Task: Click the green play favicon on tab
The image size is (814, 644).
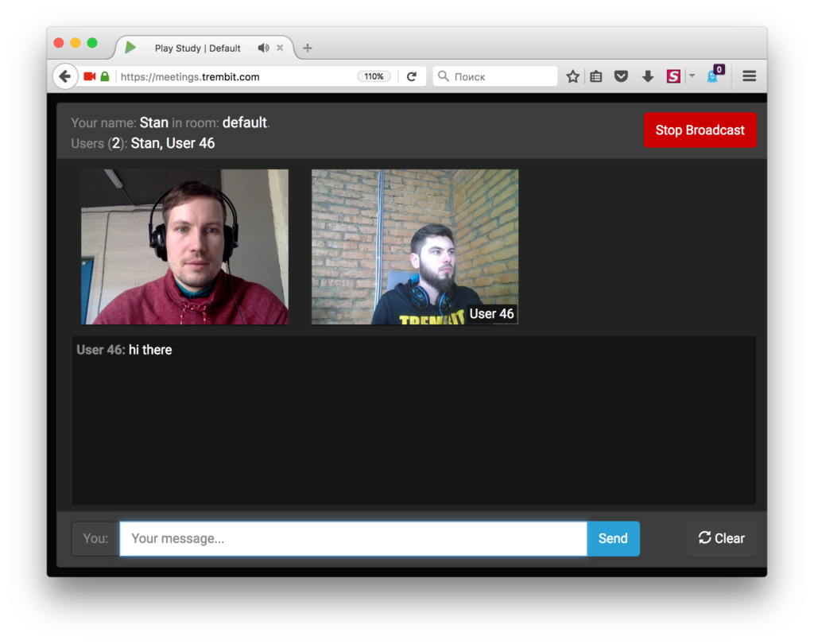Action: [130, 48]
